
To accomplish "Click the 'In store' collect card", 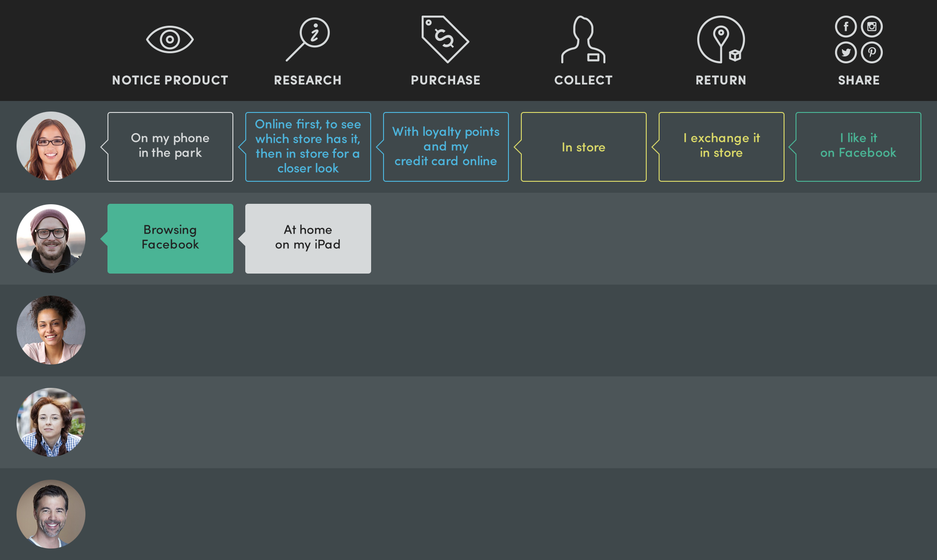I will pyautogui.click(x=584, y=147).
